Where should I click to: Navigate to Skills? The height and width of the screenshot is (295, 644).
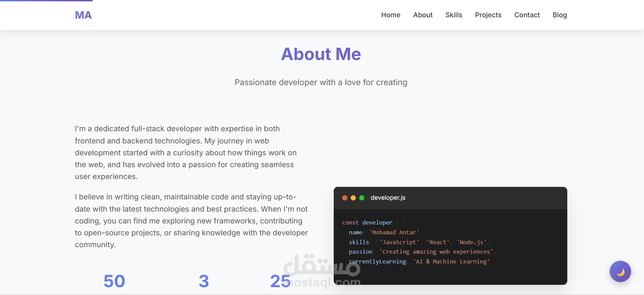pyautogui.click(x=454, y=15)
